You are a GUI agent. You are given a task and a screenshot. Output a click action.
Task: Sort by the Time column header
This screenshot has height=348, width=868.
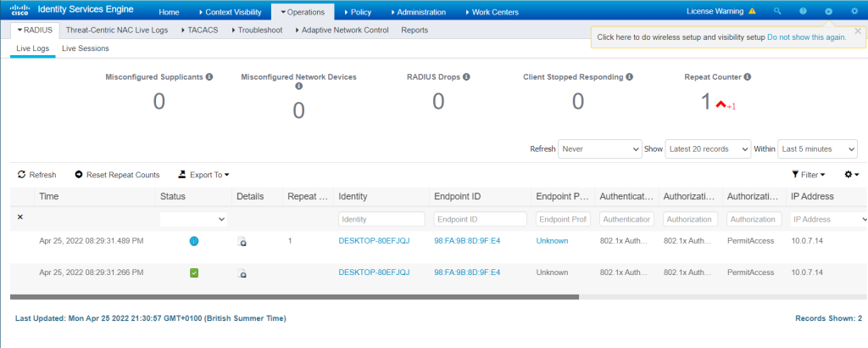[48, 196]
